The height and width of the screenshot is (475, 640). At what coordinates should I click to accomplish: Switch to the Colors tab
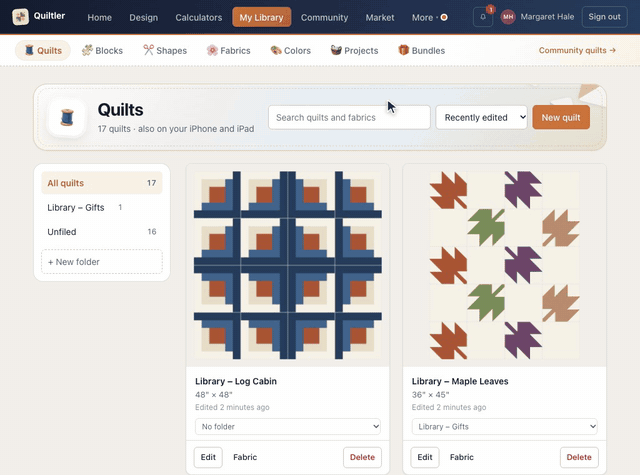point(291,51)
